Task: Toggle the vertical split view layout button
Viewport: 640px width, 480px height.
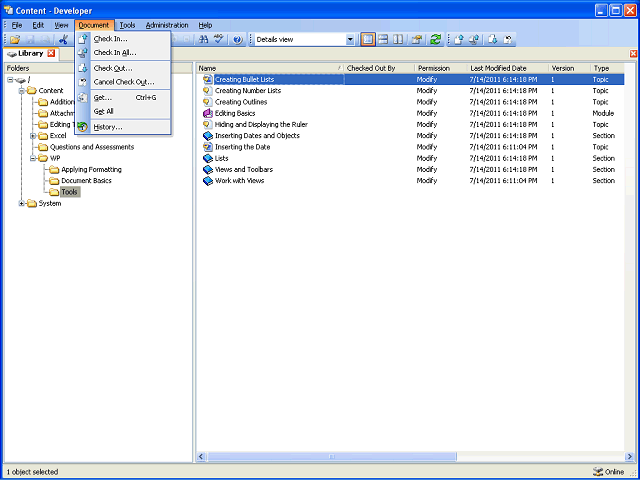Action: click(x=398, y=40)
